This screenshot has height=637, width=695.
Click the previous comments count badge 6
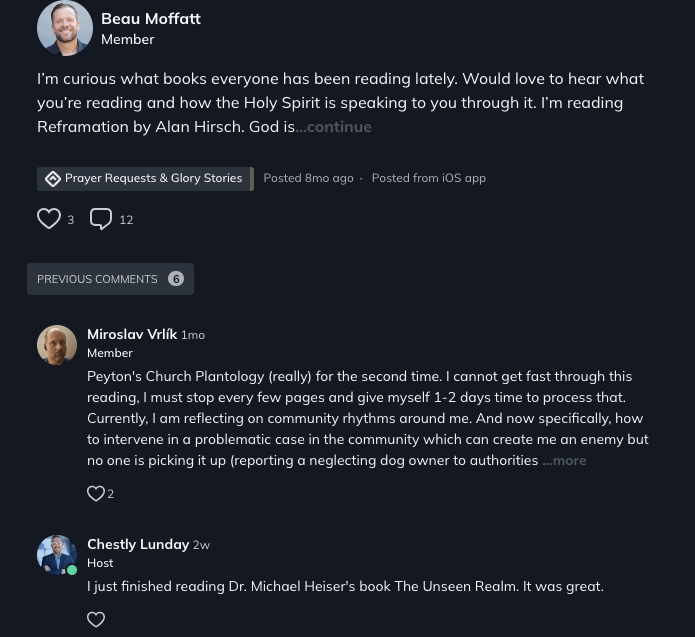pos(176,279)
